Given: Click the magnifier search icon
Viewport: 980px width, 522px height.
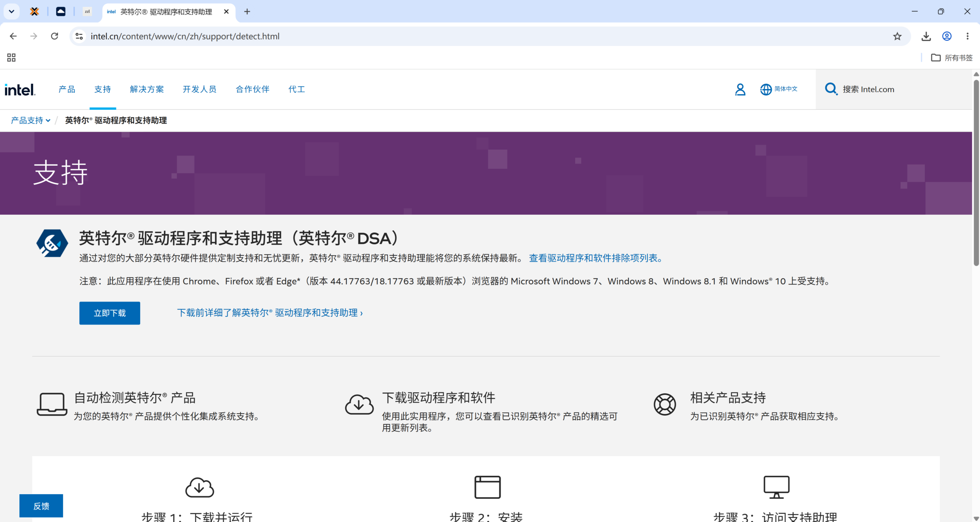Looking at the screenshot, I should point(831,89).
